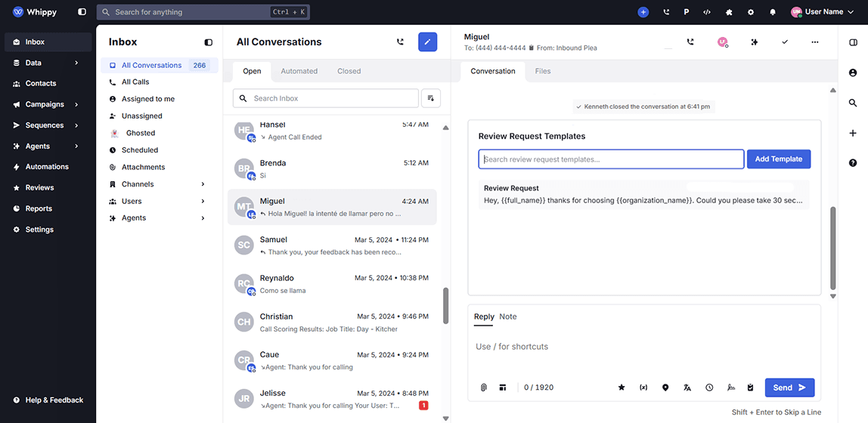Image resolution: width=868 pixels, height=423 pixels.
Task: Click the schedule message clock icon
Action: [x=709, y=387]
